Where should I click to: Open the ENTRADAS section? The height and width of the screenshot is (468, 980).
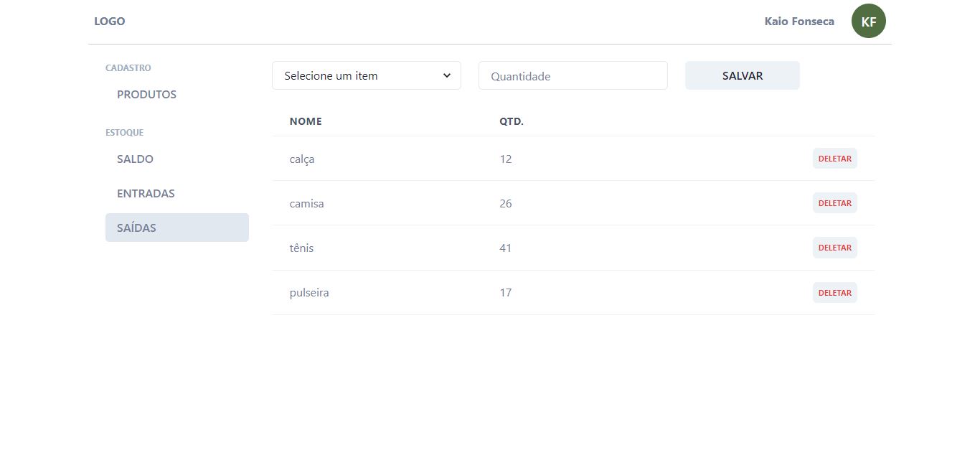(x=146, y=193)
